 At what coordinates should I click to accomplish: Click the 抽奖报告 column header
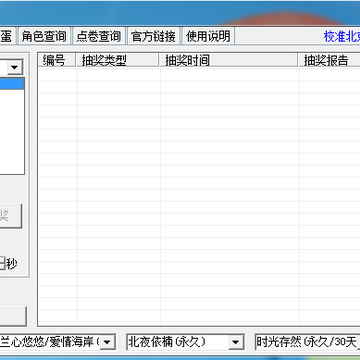click(329, 60)
